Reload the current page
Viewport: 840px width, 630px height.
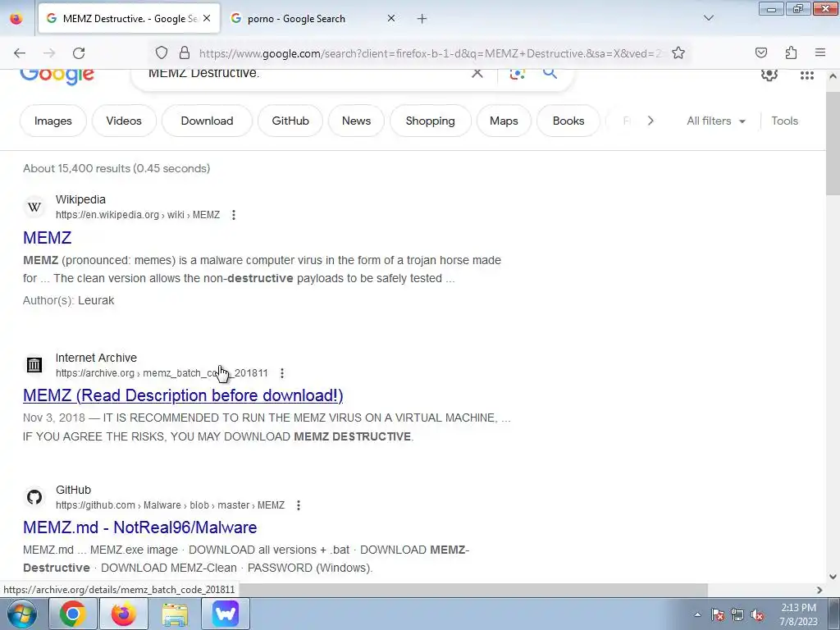pos(79,53)
